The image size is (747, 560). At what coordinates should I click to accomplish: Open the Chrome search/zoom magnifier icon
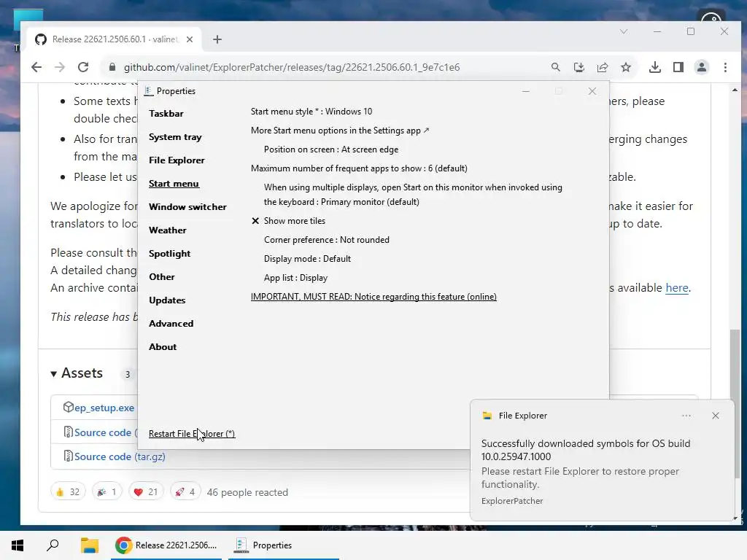point(555,67)
